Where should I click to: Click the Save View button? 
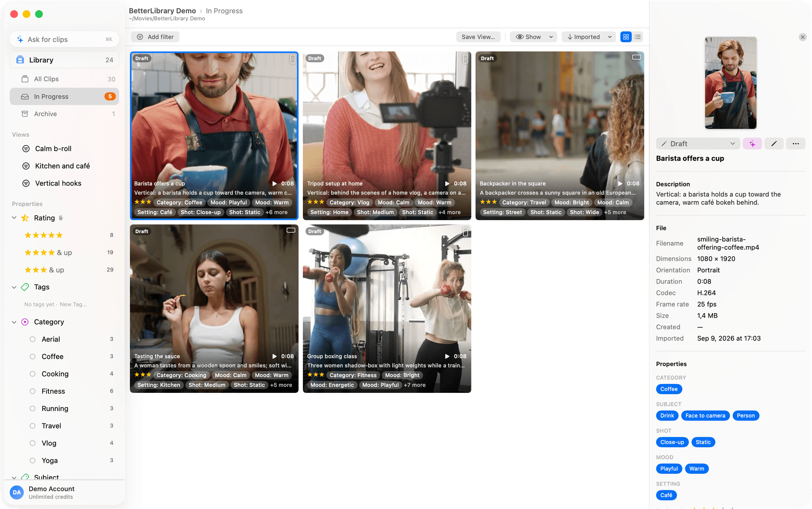click(478, 37)
